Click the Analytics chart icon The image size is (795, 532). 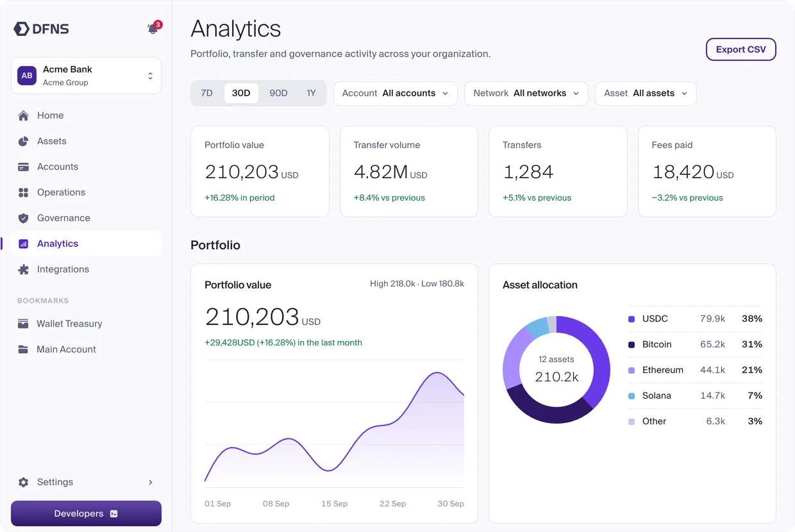tap(24, 244)
